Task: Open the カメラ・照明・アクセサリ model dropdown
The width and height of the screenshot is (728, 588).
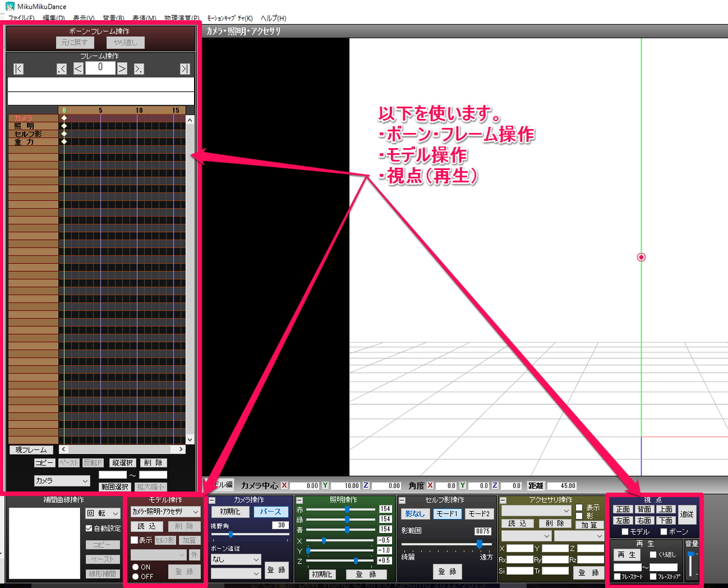Action: [165, 511]
